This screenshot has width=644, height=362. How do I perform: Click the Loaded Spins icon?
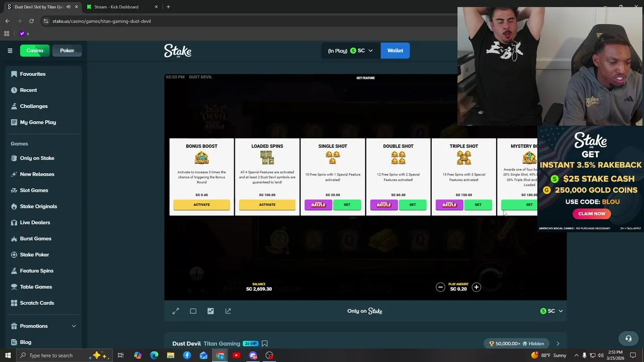tap(267, 158)
